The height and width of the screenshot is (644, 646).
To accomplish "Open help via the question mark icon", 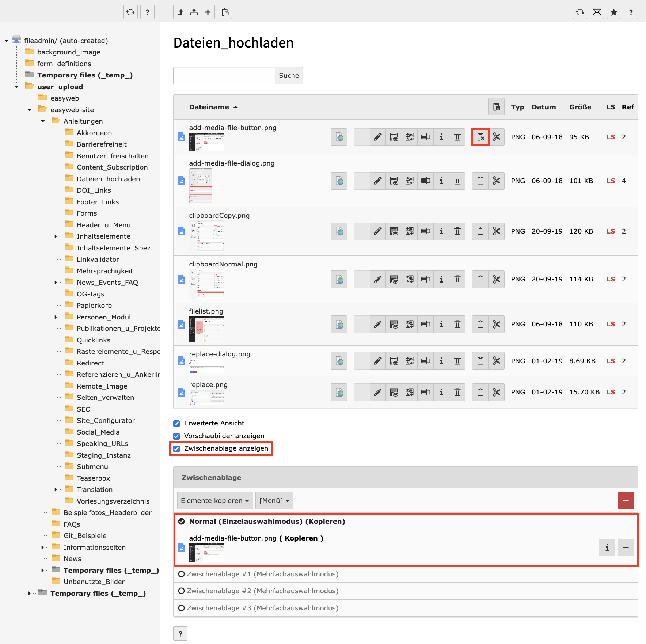I will pyautogui.click(x=631, y=12).
